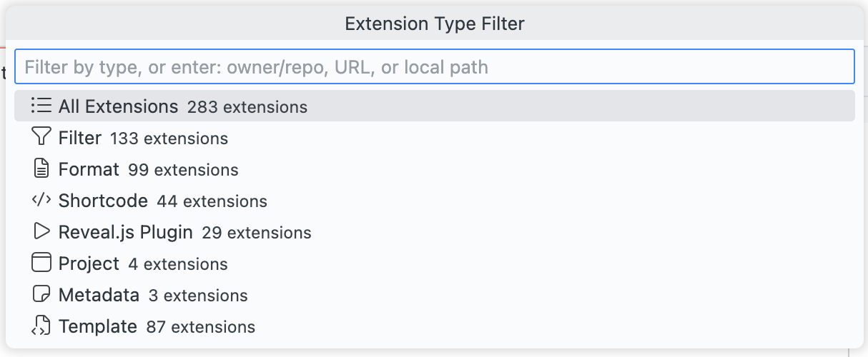Pick Metadata from the list

coord(99,295)
